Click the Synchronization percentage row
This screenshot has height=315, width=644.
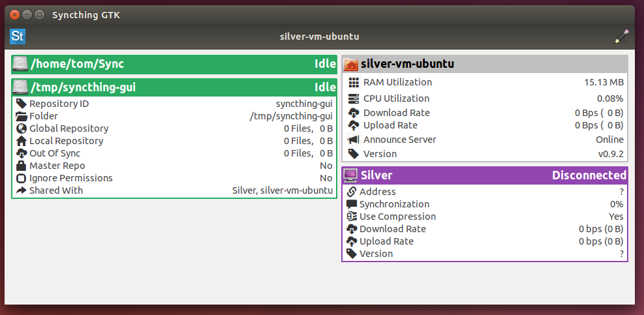tap(484, 204)
